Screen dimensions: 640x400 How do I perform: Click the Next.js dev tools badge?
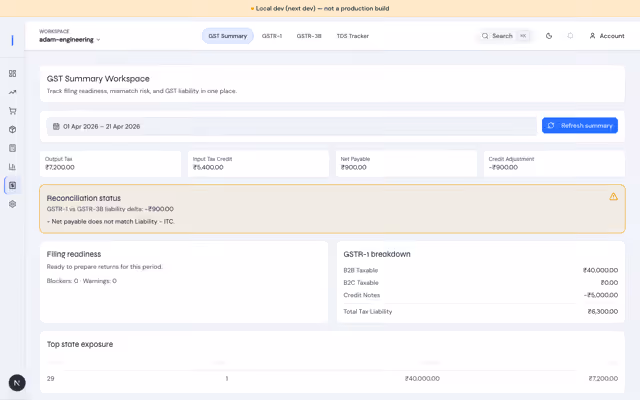pyautogui.click(x=17, y=383)
